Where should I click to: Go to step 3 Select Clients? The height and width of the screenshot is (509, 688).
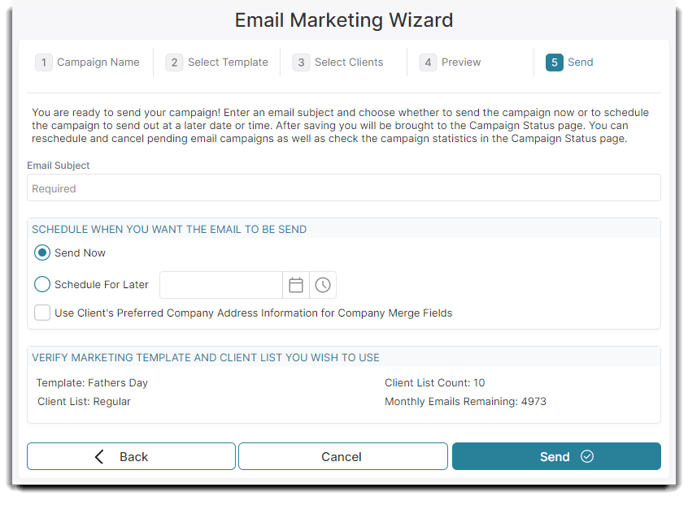coord(338,62)
